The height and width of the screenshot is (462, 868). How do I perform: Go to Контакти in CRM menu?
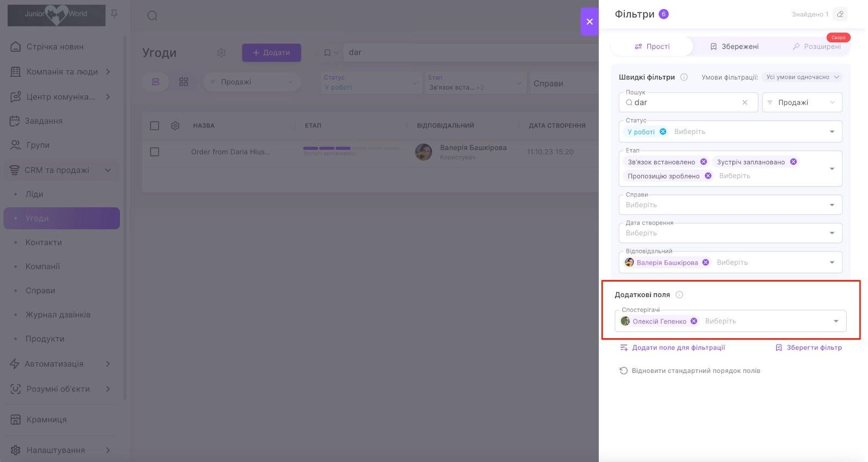[43, 242]
